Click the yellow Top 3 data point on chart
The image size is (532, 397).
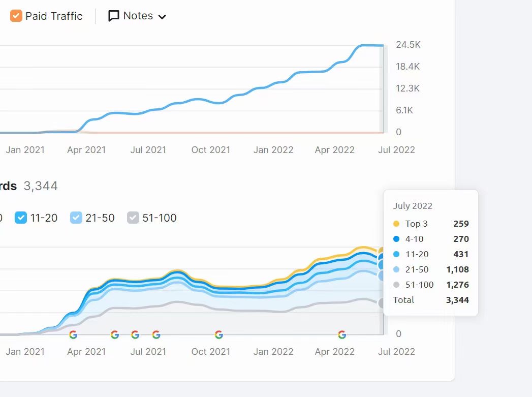[382, 251]
